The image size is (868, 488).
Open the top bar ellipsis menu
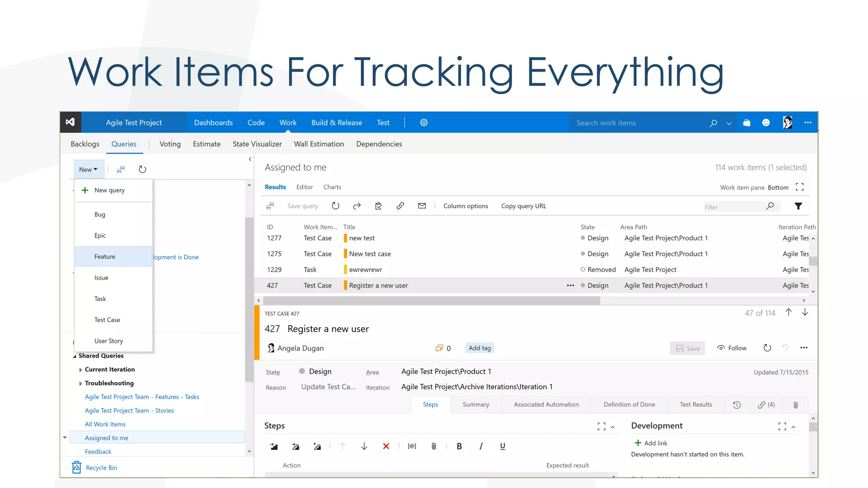(808, 122)
